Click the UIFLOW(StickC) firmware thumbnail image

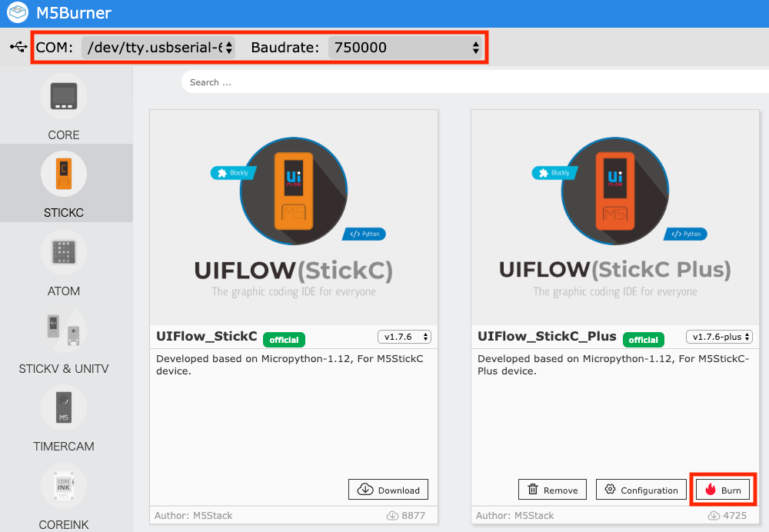[294, 218]
